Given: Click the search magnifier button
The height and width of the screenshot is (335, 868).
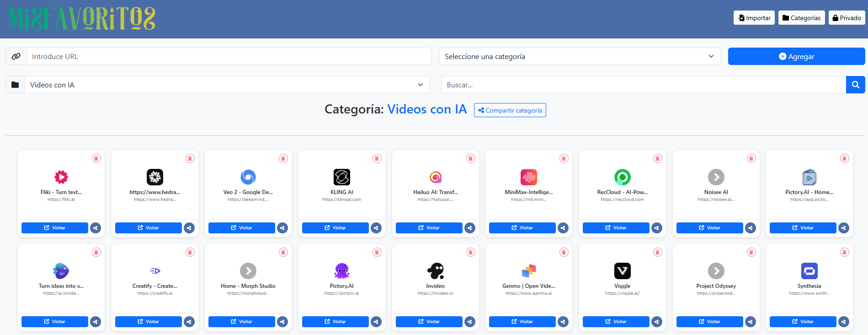Looking at the screenshot, I should (x=855, y=85).
